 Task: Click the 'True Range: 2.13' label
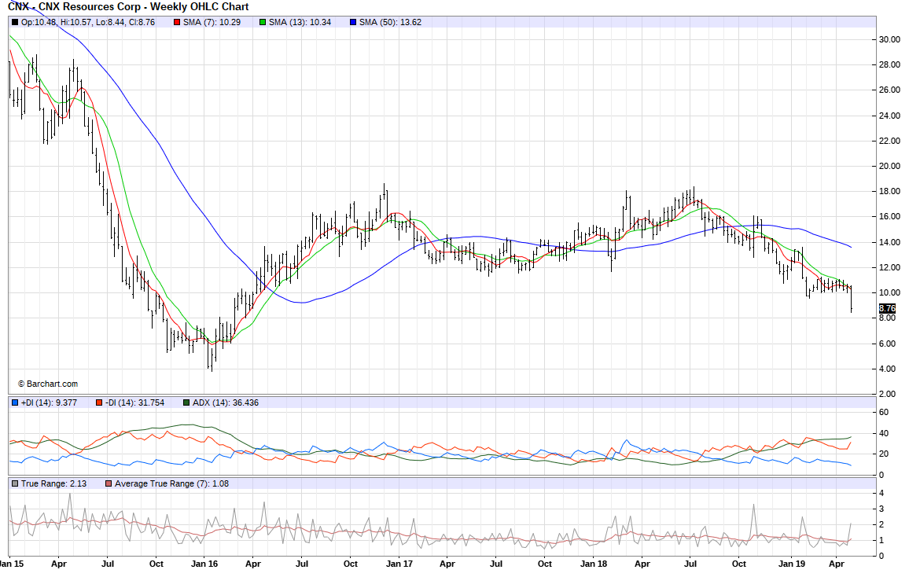54,483
